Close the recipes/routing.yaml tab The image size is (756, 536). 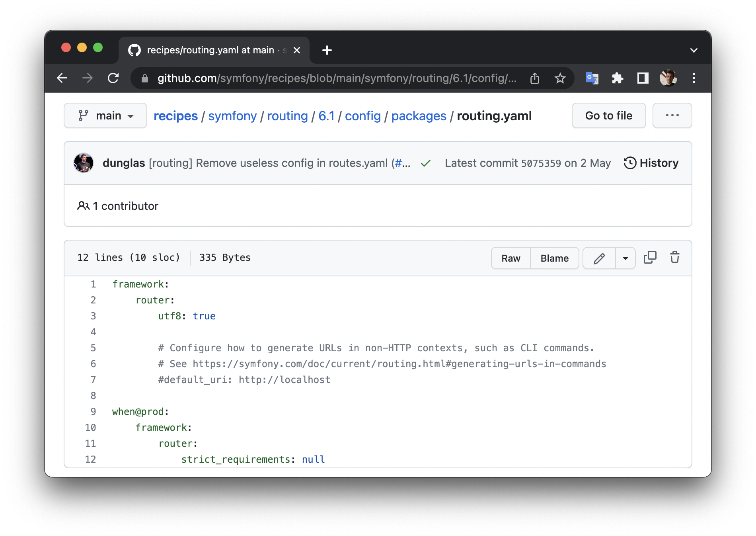[297, 50]
